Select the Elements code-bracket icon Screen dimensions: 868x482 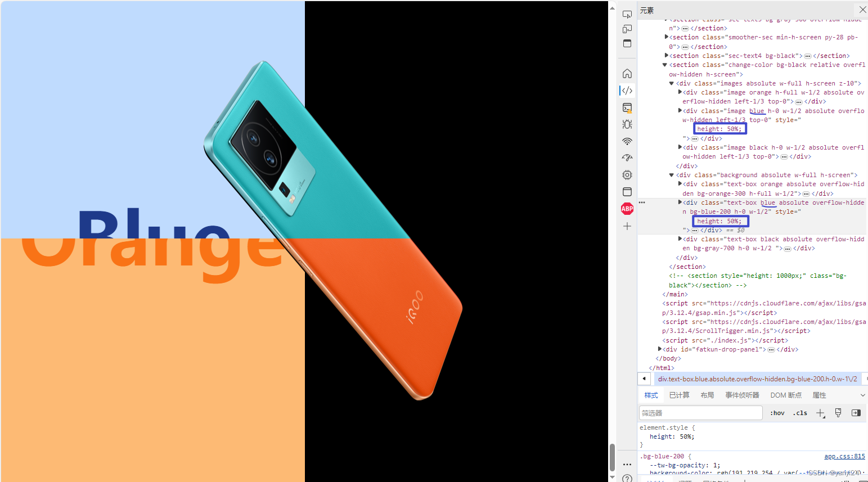(627, 91)
